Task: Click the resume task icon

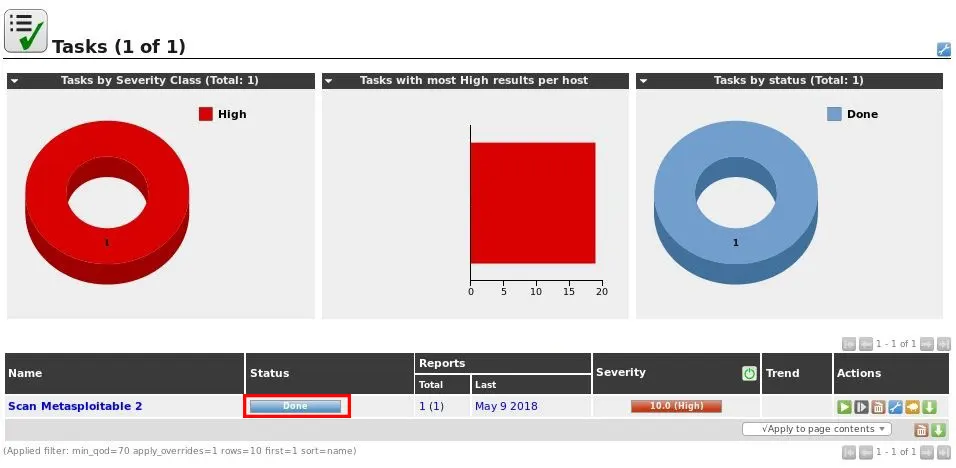Action: 861,407
